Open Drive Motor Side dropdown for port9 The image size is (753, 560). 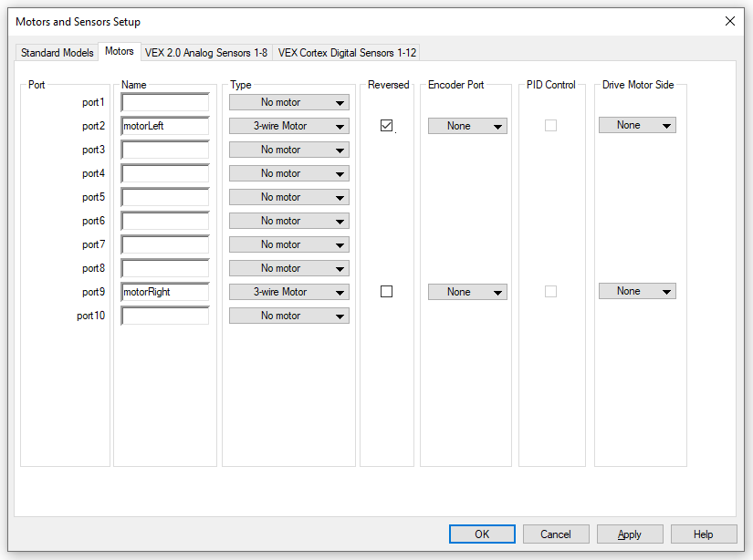click(x=637, y=291)
